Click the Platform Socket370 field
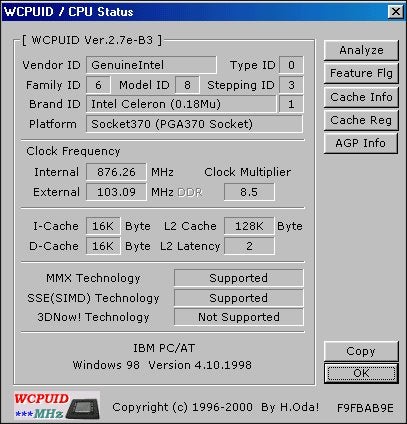Viewport: 407px width, 424px height. coord(194,124)
